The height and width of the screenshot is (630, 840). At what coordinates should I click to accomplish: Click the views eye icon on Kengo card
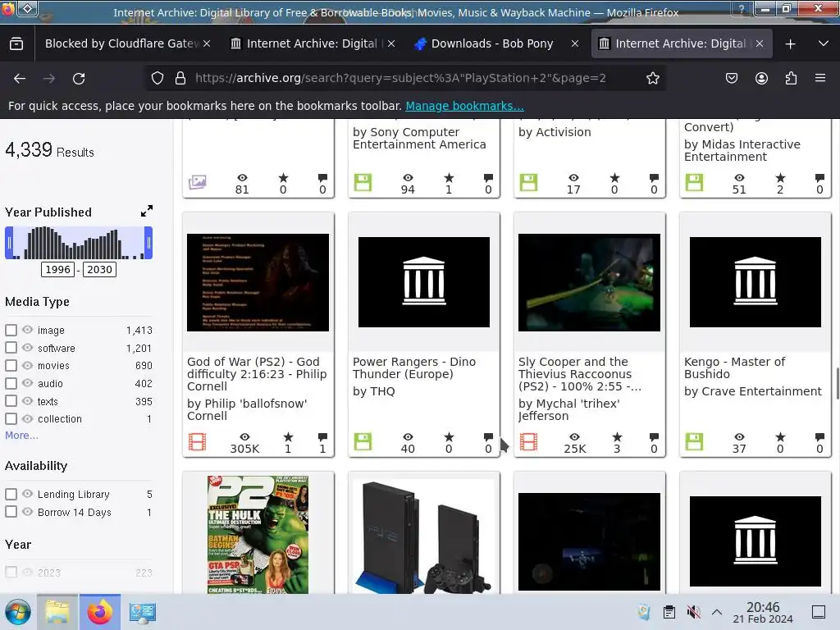(739, 437)
